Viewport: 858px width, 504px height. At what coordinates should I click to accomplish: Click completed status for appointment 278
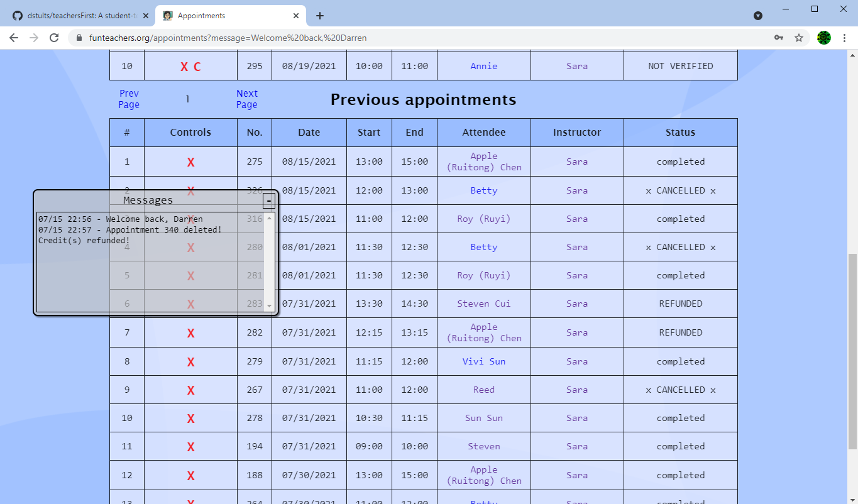point(681,418)
